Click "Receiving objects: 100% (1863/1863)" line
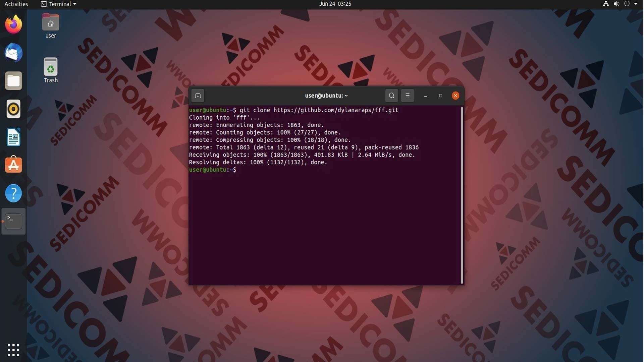 (x=302, y=155)
